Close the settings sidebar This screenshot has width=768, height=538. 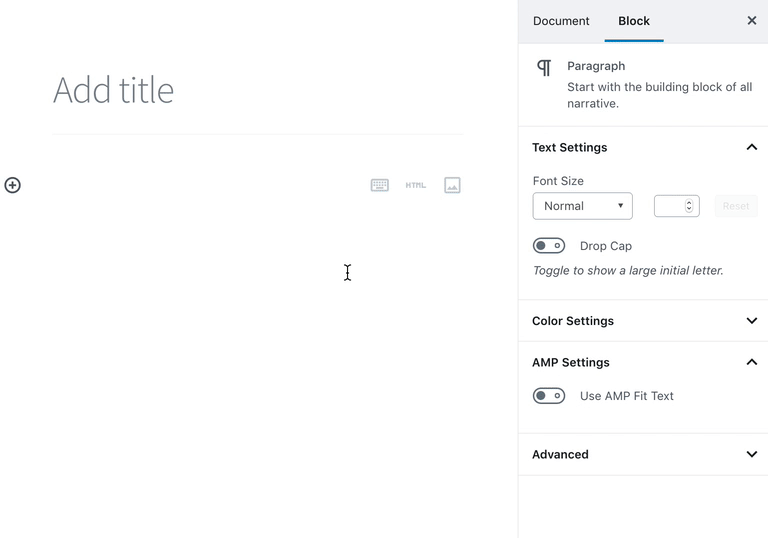752,21
